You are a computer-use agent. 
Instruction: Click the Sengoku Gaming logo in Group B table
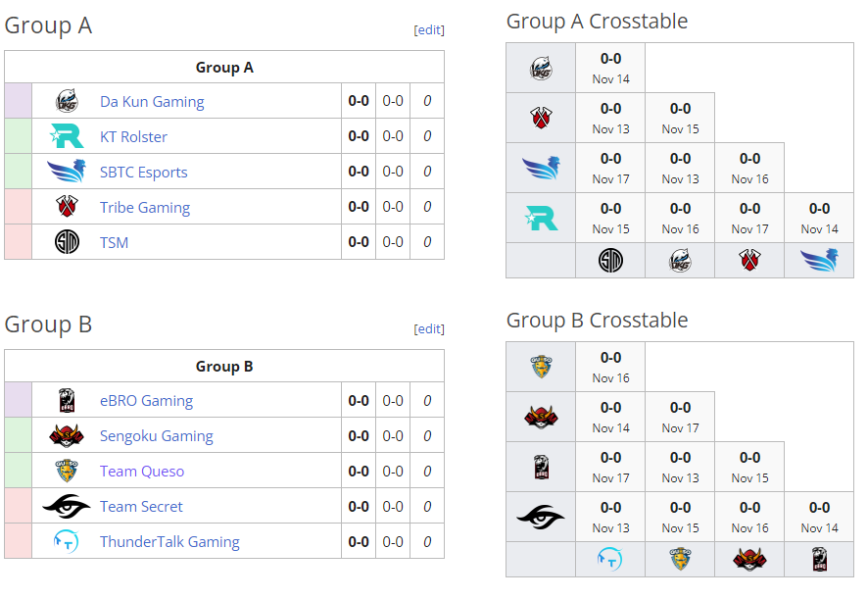click(x=67, y=435)
